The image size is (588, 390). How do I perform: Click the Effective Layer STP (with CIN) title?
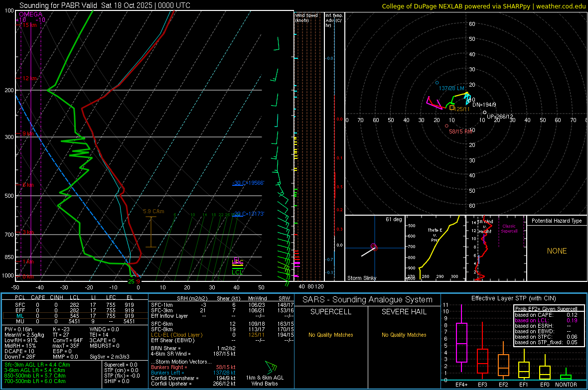click(x=513, y=298)
